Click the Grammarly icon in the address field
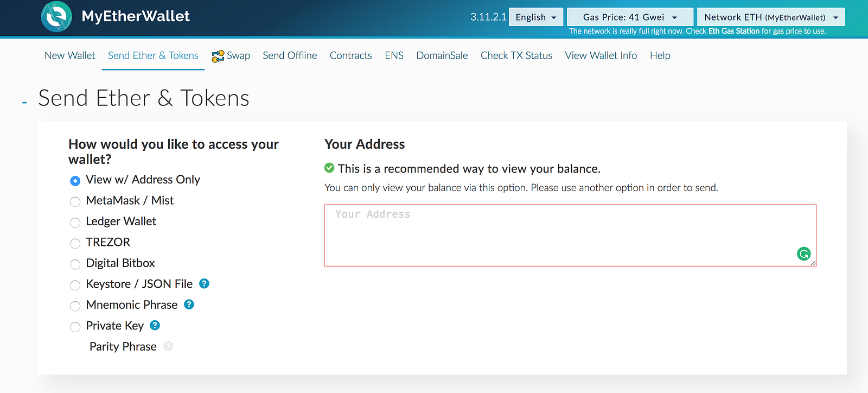868x393 pixels. [803, 253]
